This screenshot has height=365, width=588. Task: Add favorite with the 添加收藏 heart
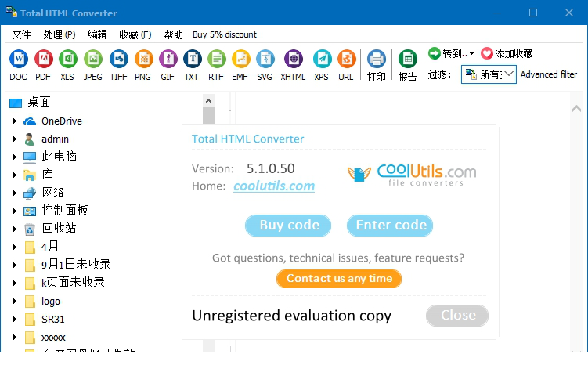(x=487, y=53)
